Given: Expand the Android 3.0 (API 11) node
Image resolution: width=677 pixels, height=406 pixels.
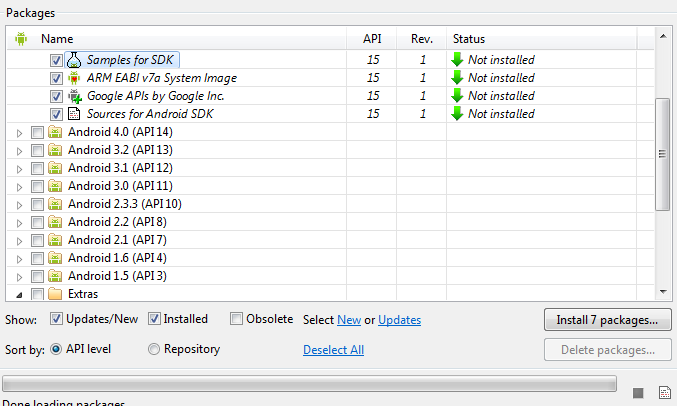Looking at the screenshot, I should (19, 187).
